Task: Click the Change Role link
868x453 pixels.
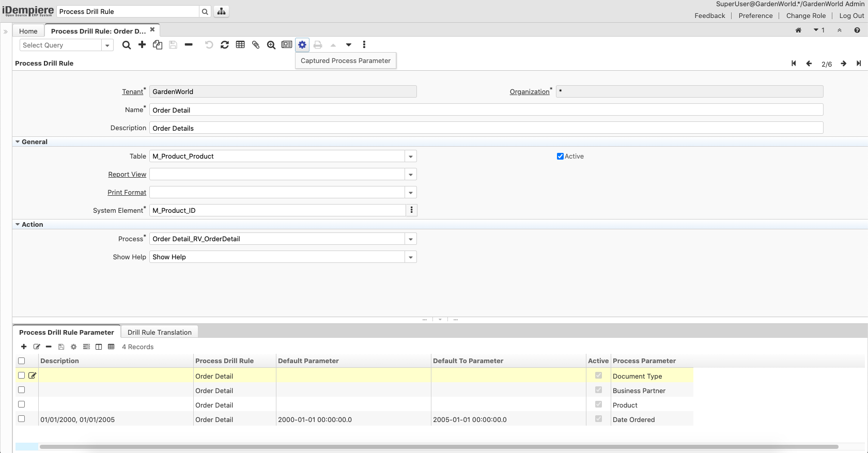Action: [x=805, y=15]
